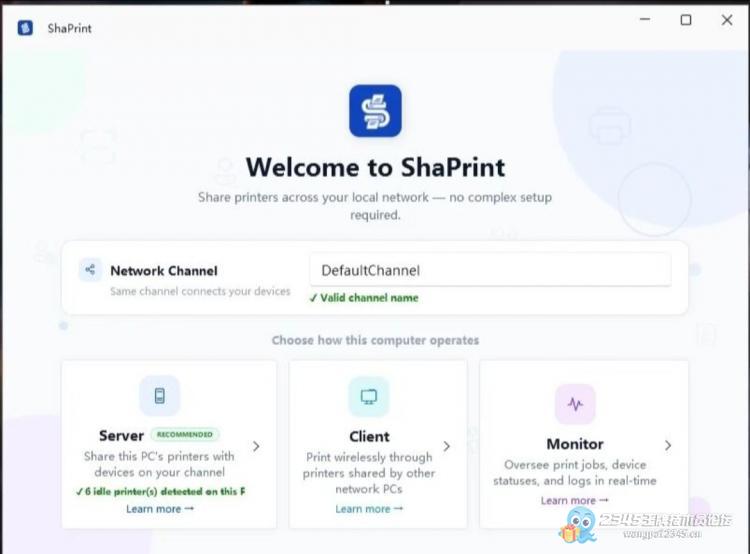Click the Network Channel share icon
This screenshot has width=750, height=554.
tap(90, 270)
